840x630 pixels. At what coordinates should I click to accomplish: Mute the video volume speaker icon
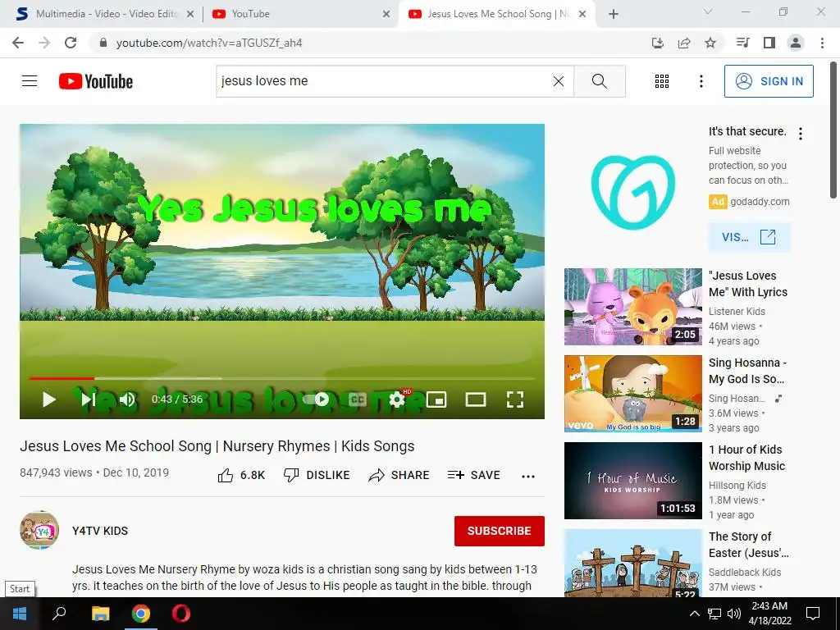pos(127,399)
